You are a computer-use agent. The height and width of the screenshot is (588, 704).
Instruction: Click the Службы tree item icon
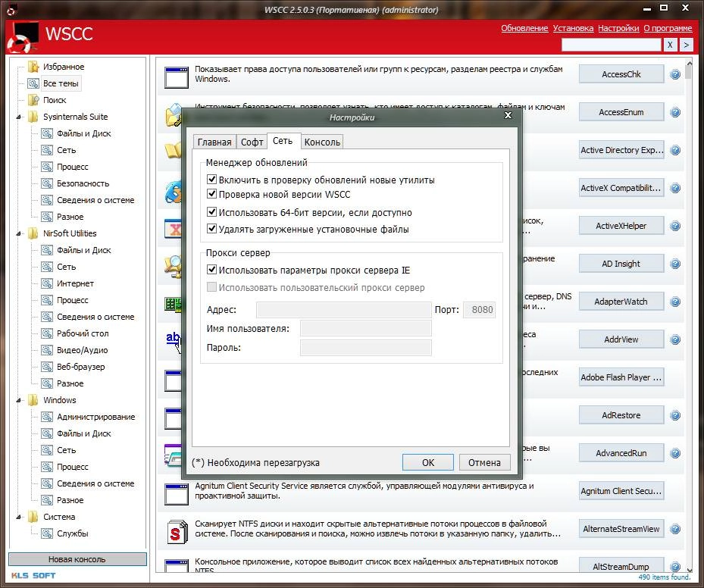(x=47, y=533)
